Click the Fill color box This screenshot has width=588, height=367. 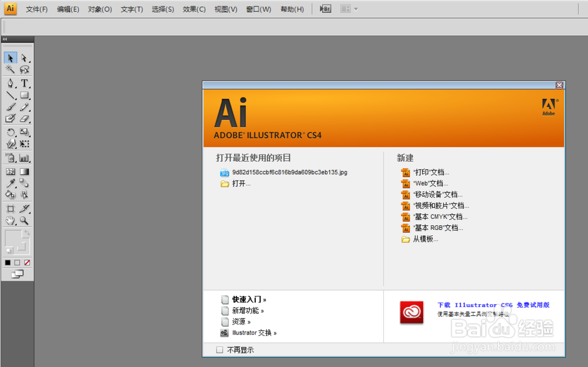(13, 238)
